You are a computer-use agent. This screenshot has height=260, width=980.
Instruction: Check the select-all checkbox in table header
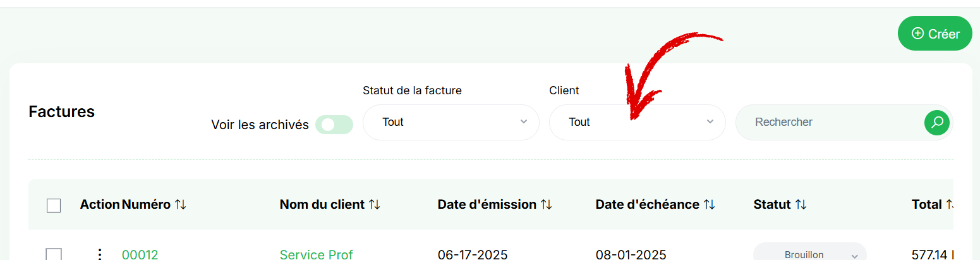[x=54, y=206]
